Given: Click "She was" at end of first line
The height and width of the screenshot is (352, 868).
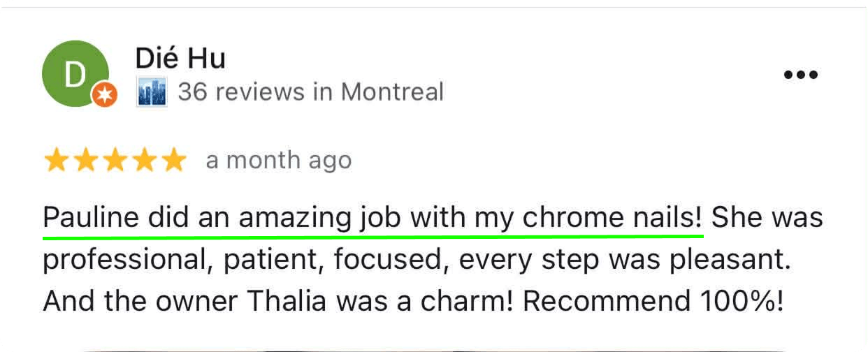Looking at the screenshot, I should click(767, 218).
